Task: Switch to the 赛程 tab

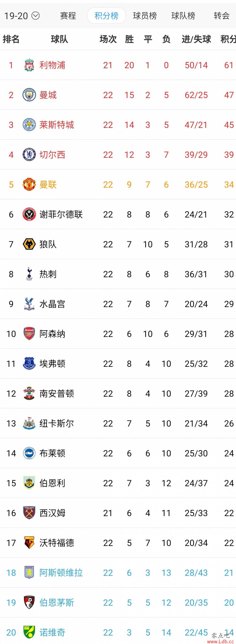Action: point(68,16)
